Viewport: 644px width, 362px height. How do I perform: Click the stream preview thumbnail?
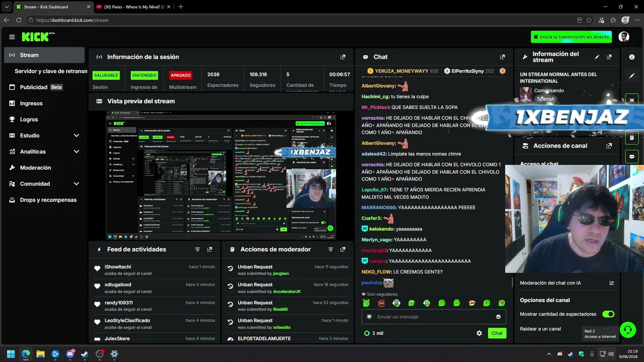coord(221,175)
